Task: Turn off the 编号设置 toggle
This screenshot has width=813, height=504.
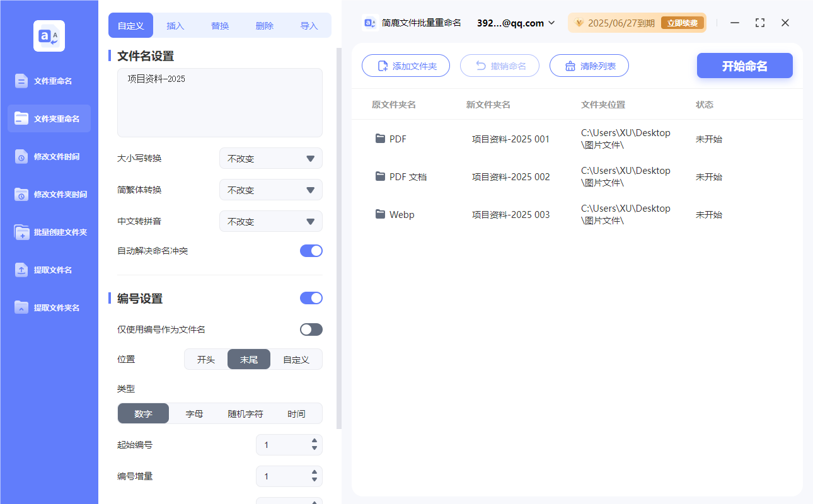Action: coord(311,297)
